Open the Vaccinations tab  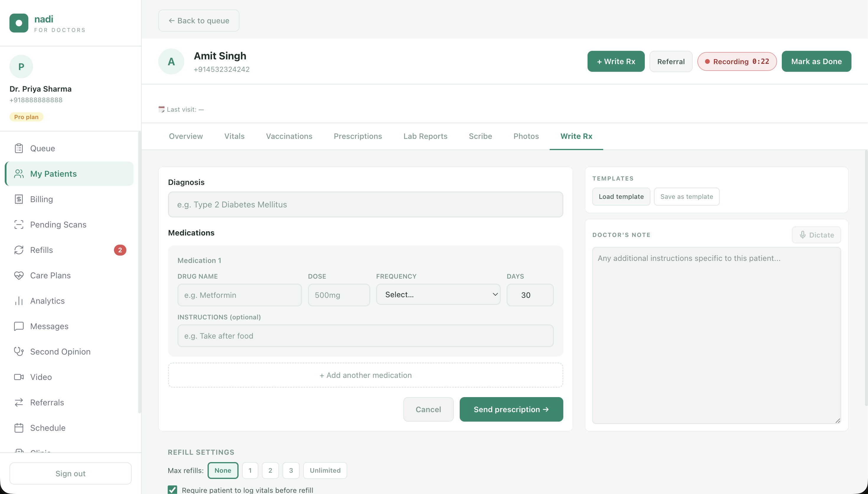(289, 136)
